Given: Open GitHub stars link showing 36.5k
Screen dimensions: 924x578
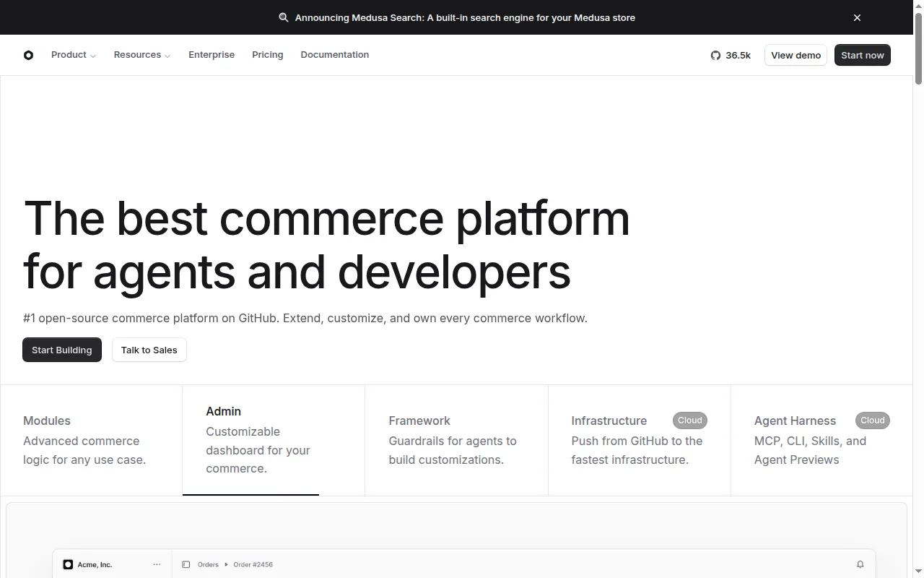Looking at the screenshot, I should tap(731, 55).
